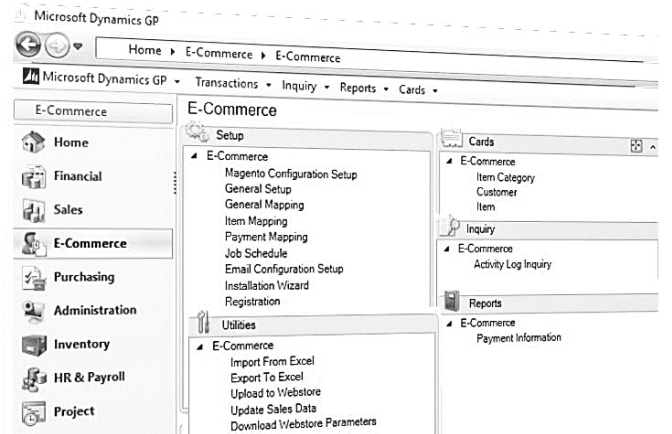
Task: Click the Back navigation arrow button
Action: (28, 44)
